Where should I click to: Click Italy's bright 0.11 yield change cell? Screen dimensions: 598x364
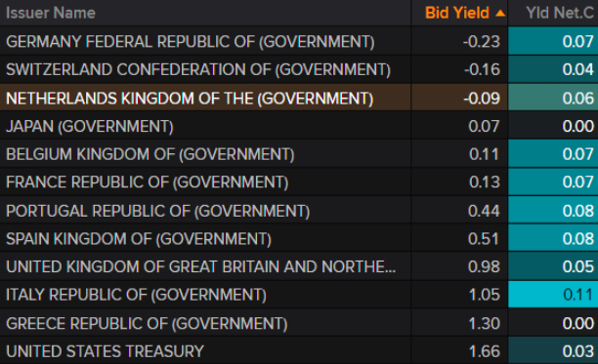point(553,295)
